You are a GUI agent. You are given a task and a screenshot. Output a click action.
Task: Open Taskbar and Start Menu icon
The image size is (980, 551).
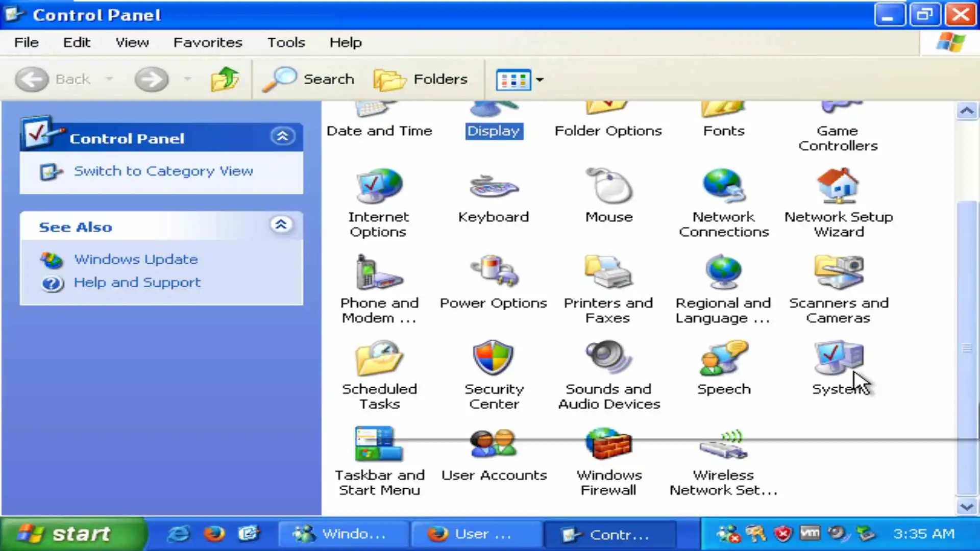379,444
